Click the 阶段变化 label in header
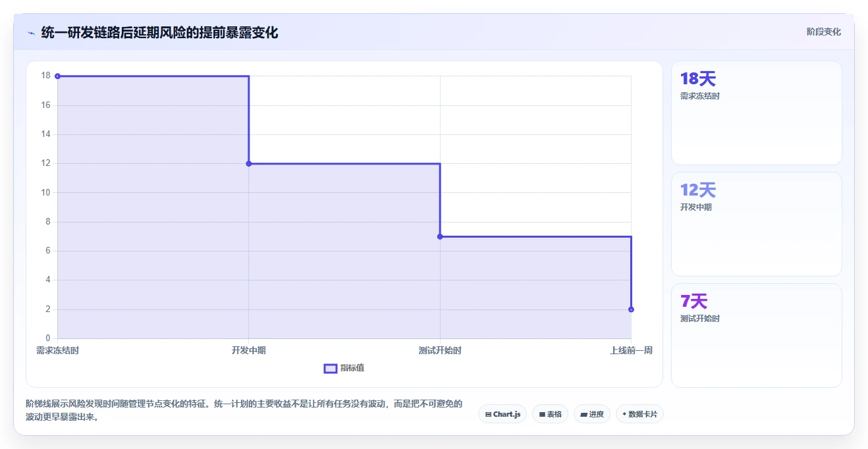 click(824, 32)
